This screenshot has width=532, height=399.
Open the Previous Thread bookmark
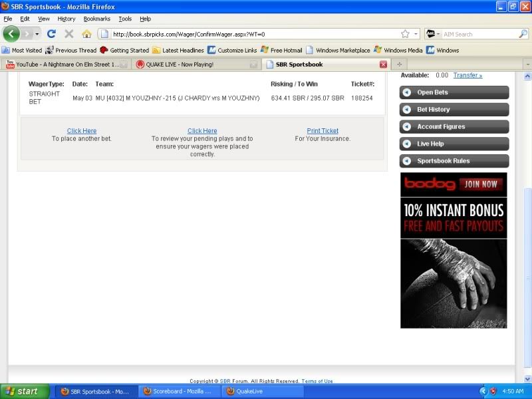click(x=71, y=51)
